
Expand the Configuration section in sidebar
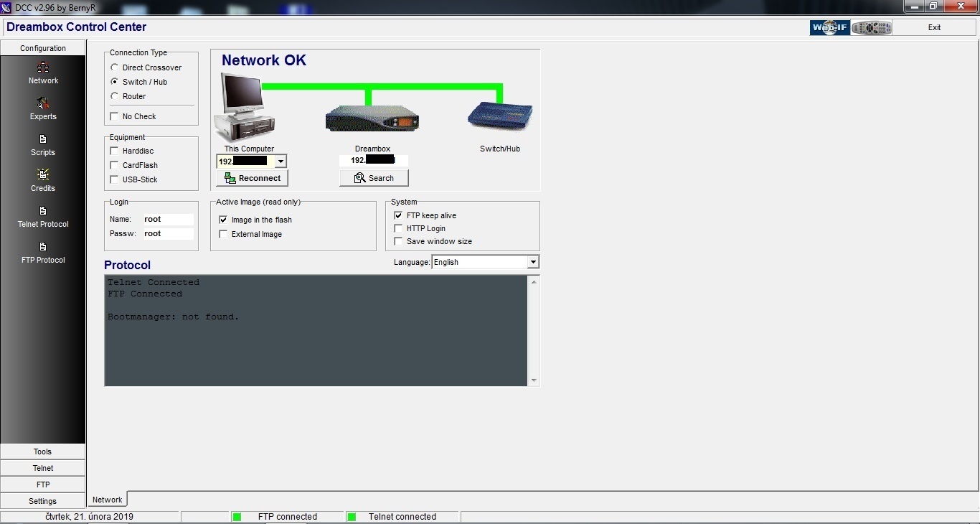point(43,48)
